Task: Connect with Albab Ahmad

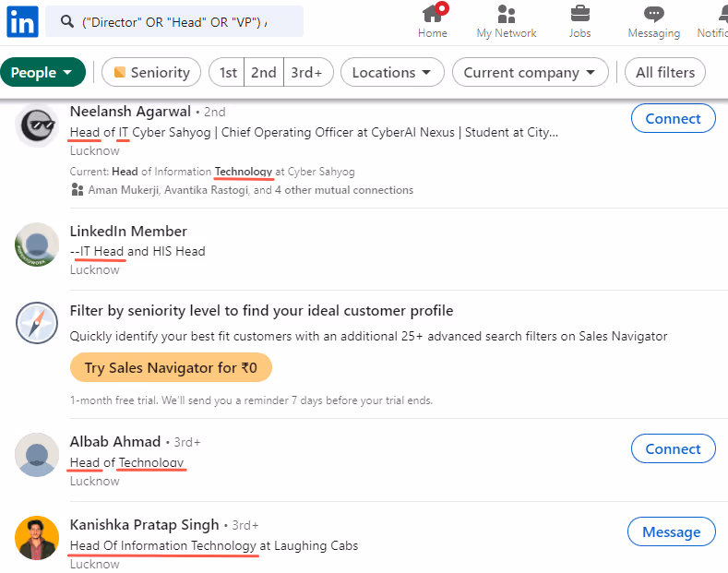Action: click(673, 448)
